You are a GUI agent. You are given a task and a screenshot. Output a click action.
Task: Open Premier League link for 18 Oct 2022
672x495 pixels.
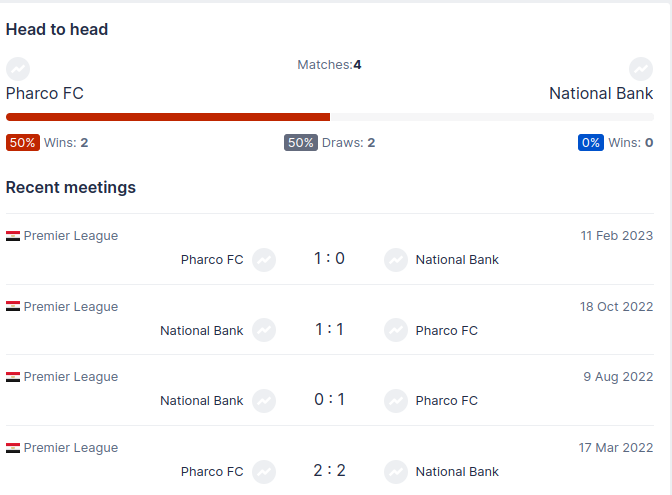(70, 307)
